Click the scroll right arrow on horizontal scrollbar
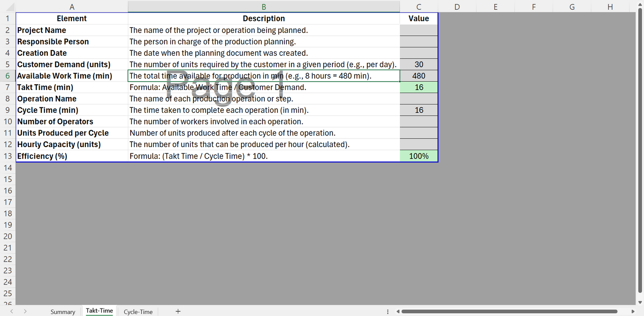This screenshot has width=644, height=316. (633, 312)
